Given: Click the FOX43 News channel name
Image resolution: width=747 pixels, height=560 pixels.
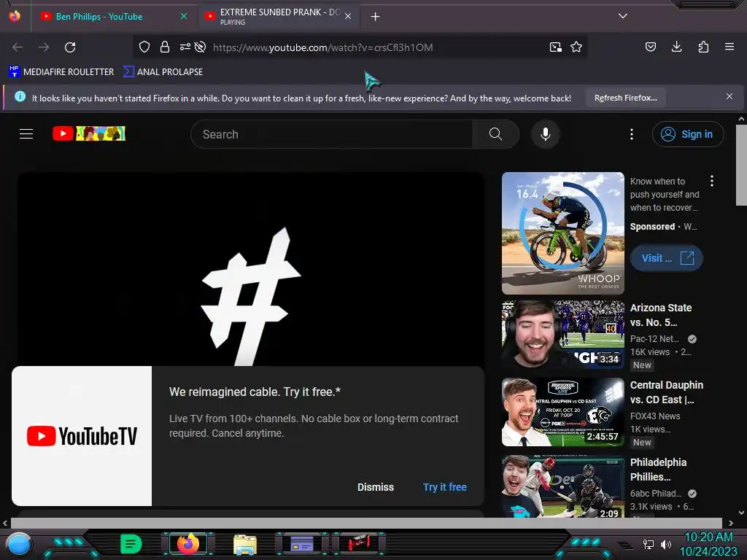Looking at the screenshot, I should click(x=655, y=416).
